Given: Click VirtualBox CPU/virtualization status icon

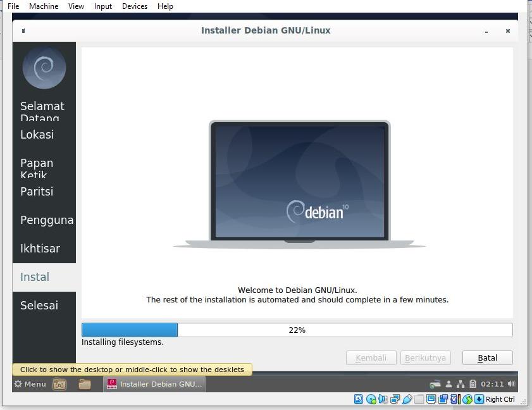Looking at the screenshot, I should [455, 399].
